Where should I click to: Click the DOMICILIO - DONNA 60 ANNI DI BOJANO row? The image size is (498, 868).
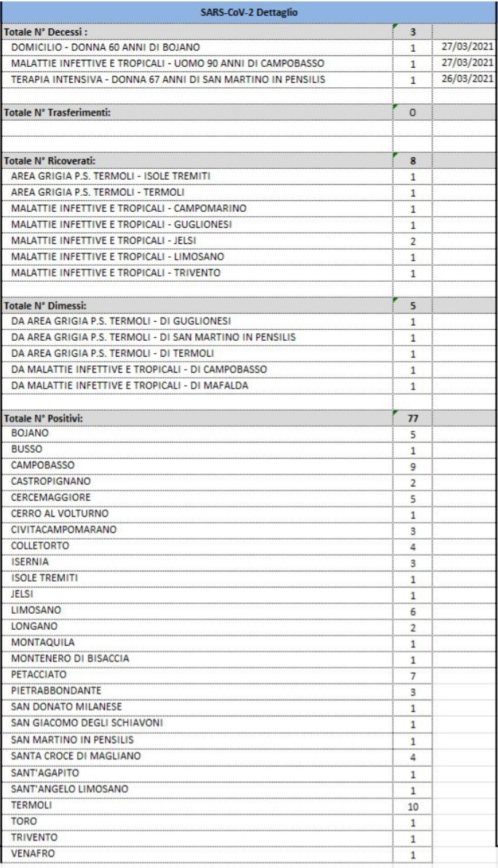(x=248, y=47)
